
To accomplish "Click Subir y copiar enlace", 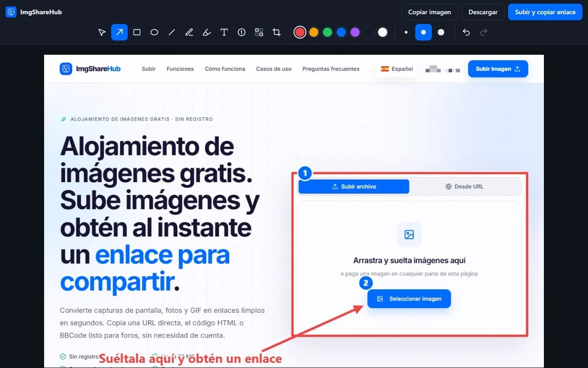I will [545, 12].
